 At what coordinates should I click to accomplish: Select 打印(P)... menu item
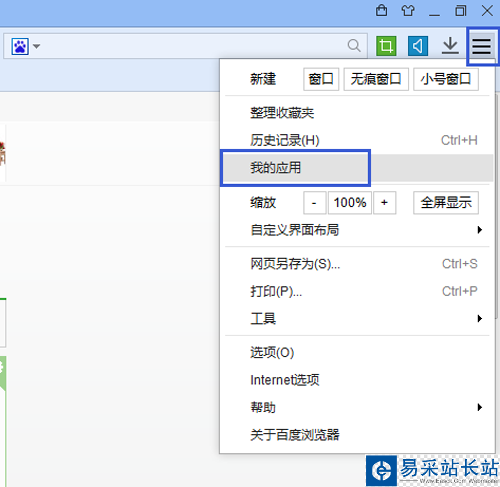click(357, 292)
